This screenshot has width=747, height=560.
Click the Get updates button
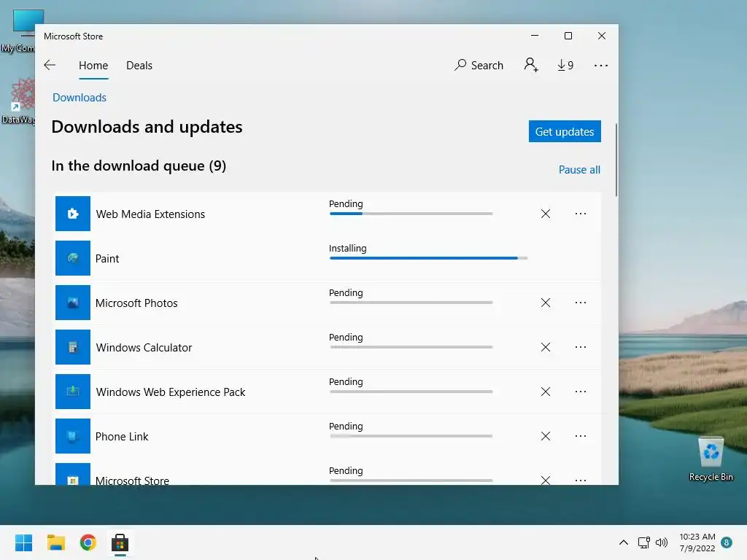click(x=565, y=131)
